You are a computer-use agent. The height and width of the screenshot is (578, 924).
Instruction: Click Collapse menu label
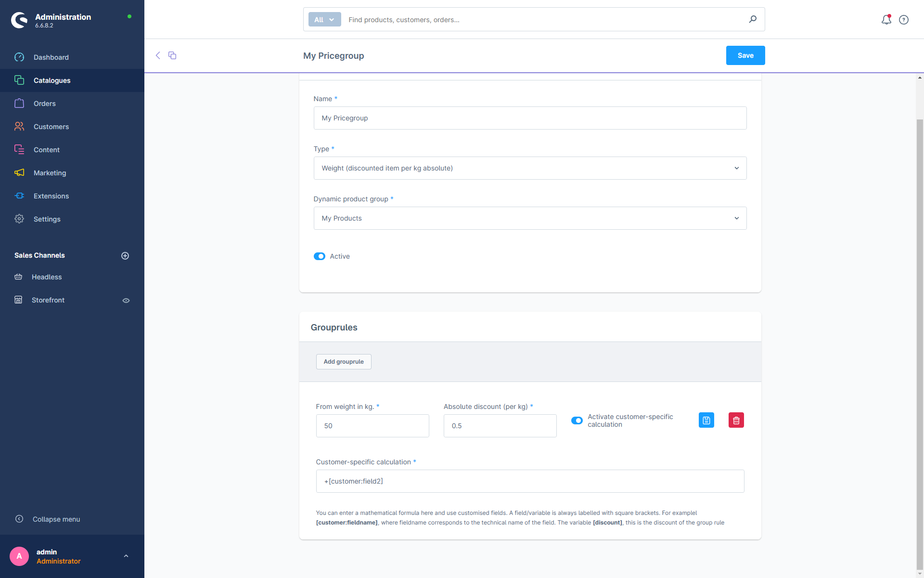coord(56,519)
